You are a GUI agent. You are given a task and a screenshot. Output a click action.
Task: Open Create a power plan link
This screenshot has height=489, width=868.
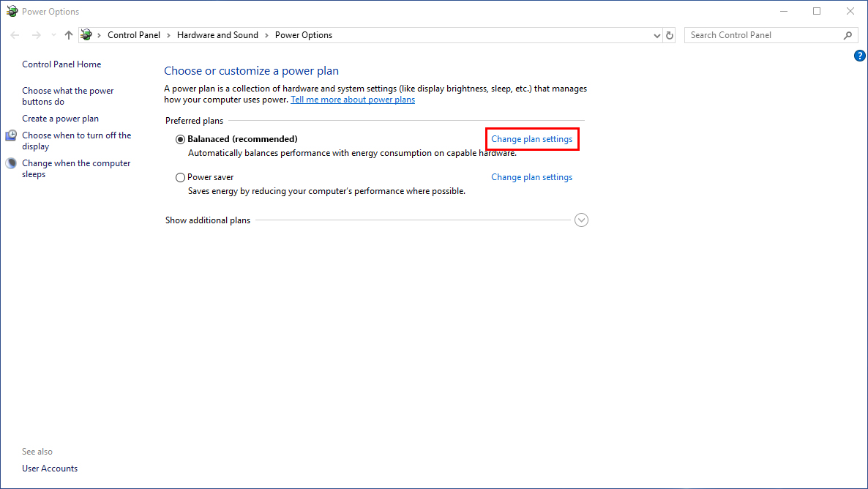click(x=60, y=119)
